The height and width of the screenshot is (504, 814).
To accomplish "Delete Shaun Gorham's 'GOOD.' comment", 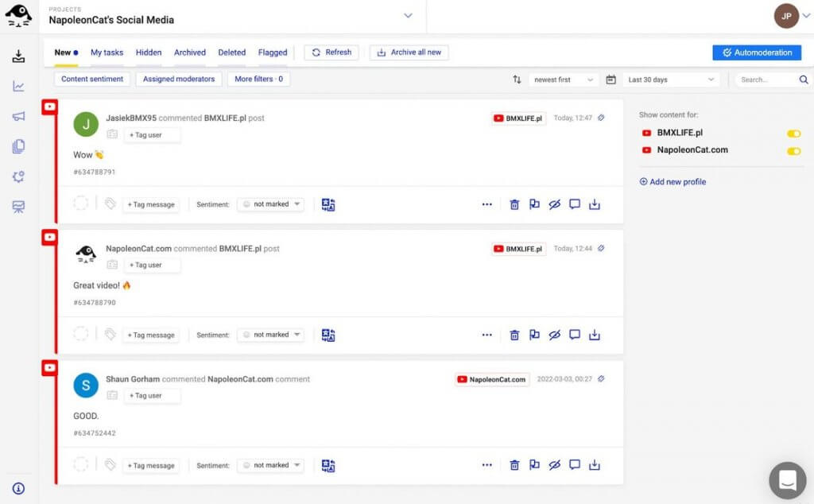I will (x=514, y=465).
